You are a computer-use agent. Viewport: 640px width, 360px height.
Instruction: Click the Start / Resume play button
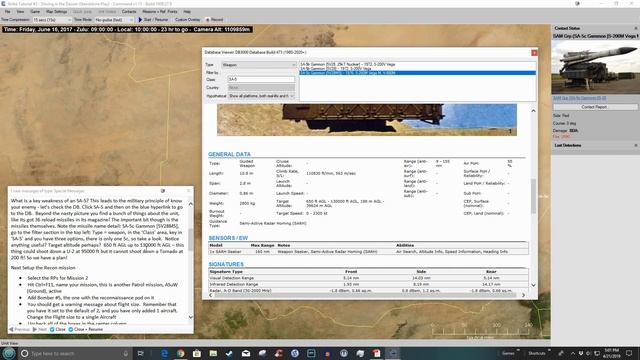pos(153,20)
